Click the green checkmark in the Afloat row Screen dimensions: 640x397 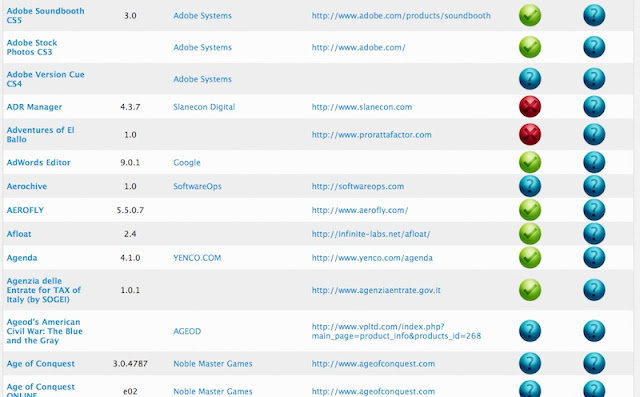tap(530, 234)
